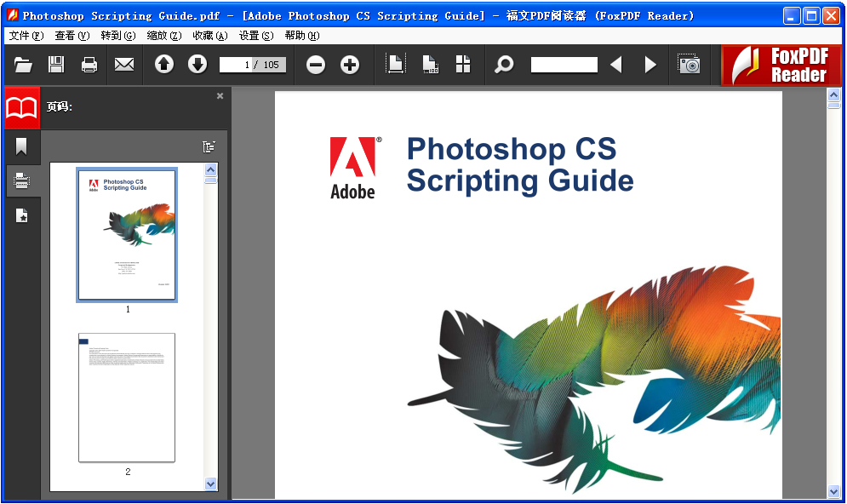Open the bookmarks panel icon
The image size is (847, 504).
coord(21,146)
